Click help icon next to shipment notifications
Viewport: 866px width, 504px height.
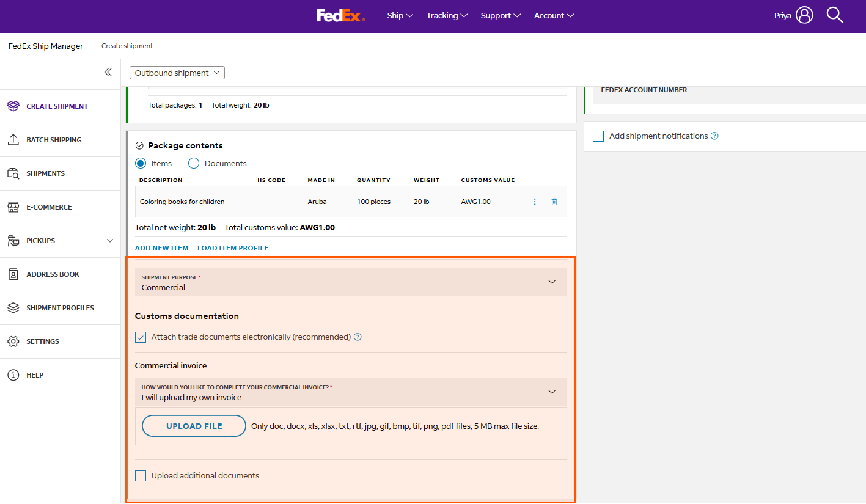click(714, 136)
